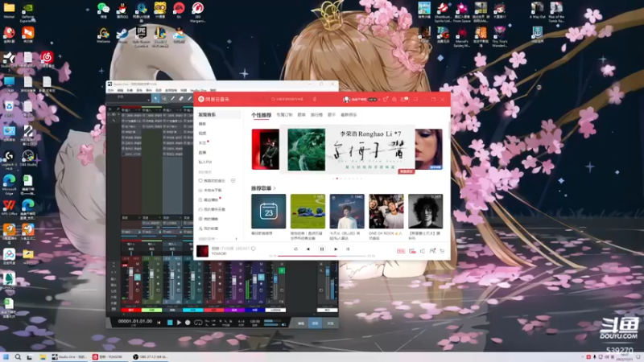Open the lyrics icon next to Next button
This screenshot has width=644, height=362.
348,249
